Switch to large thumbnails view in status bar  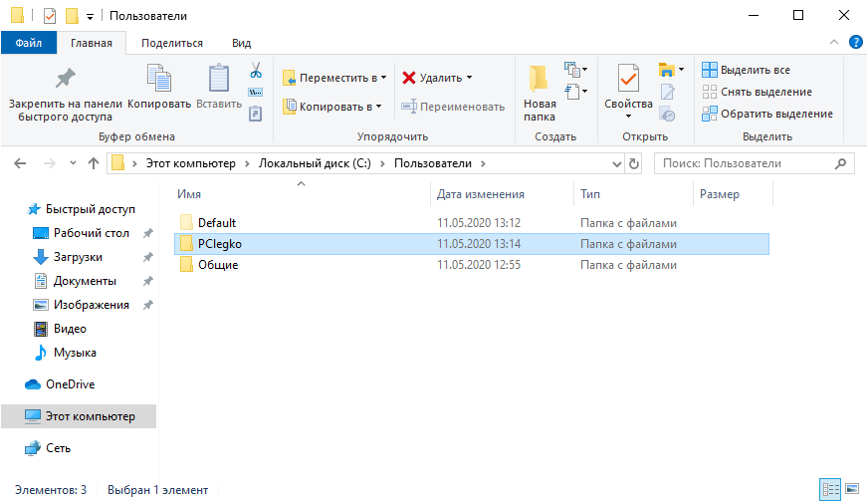click(x=852, y=489)
